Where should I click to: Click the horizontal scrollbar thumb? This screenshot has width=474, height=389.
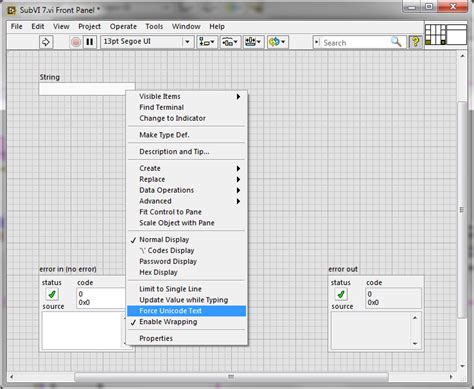231,377
